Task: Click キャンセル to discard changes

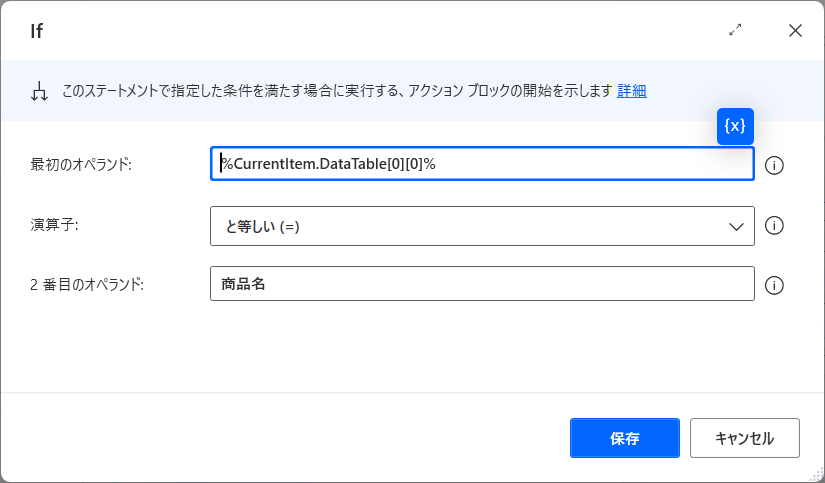Action: pos(744,438)
